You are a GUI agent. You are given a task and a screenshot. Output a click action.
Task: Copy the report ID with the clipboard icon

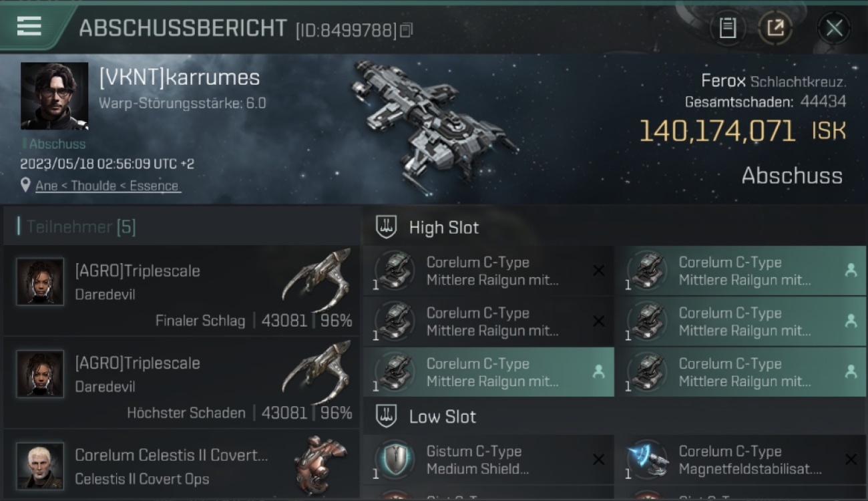406,30
